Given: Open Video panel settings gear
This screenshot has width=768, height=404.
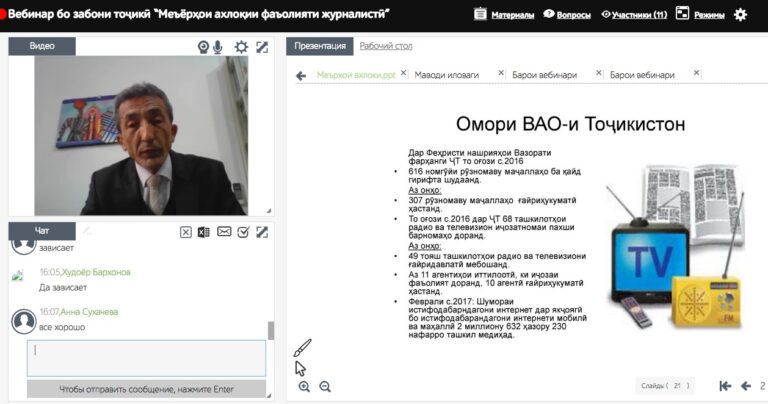Looking at the screenshot, I should [x=241, y=47].
